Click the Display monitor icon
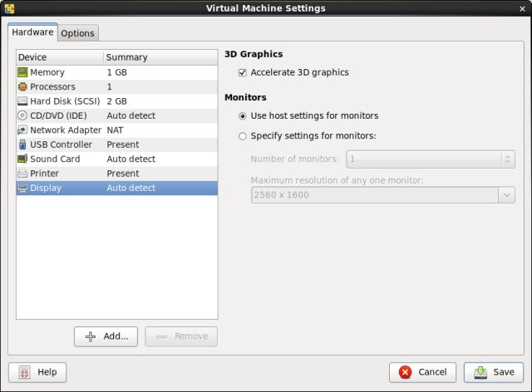The width and height of the screenshot is (532, 392). 22,188
